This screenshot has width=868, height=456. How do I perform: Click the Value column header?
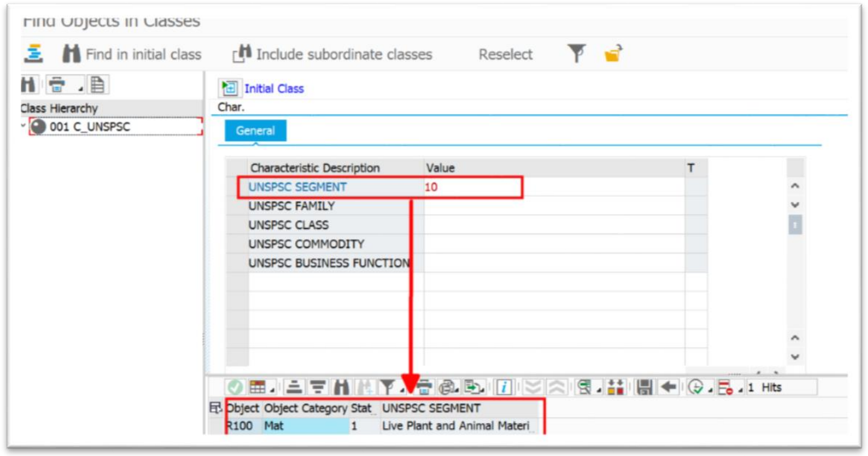coord(554,168)
